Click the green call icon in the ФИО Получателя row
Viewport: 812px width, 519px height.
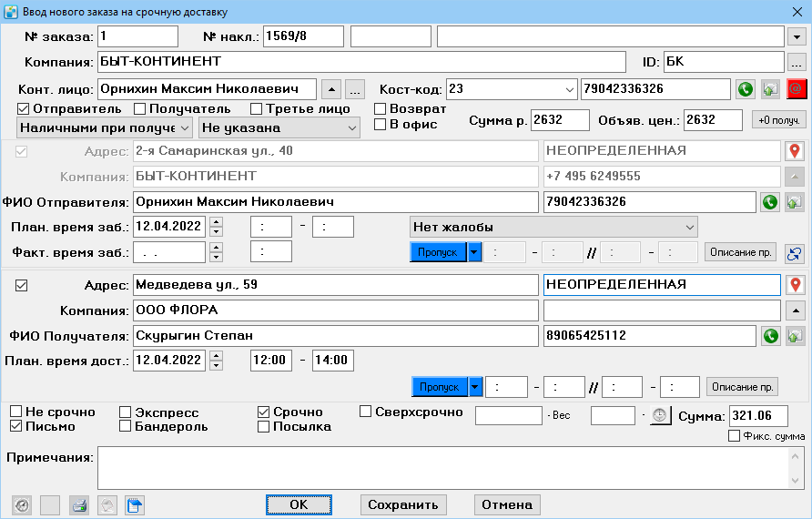[x=771, y=336]
